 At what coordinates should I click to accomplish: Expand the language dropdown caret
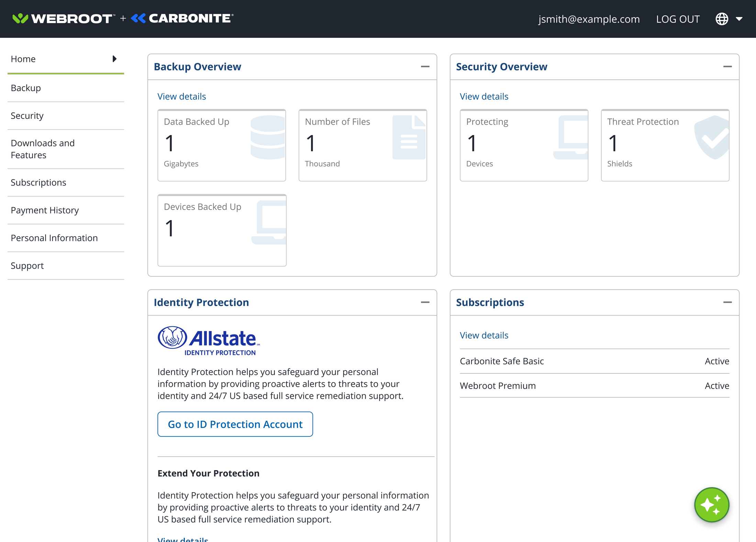pyautogui.click(x=739, y=19)
